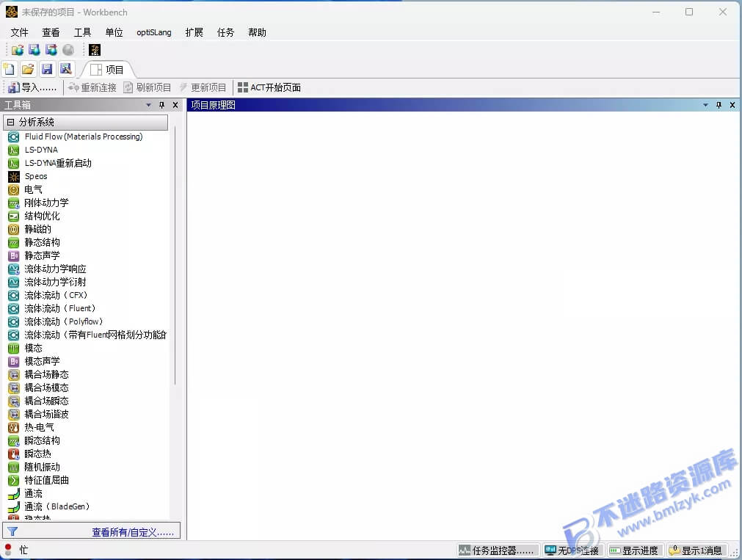Click 显示1消息 show messages button
The width and height of the screenshot is (742, 560).
coord(696,550)
